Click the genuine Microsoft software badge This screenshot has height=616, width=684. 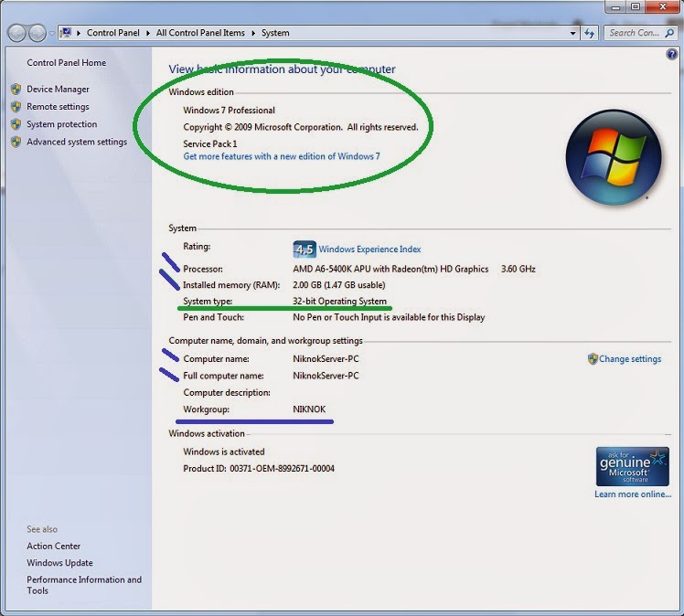pyautogui.click(x=633, y=466)
